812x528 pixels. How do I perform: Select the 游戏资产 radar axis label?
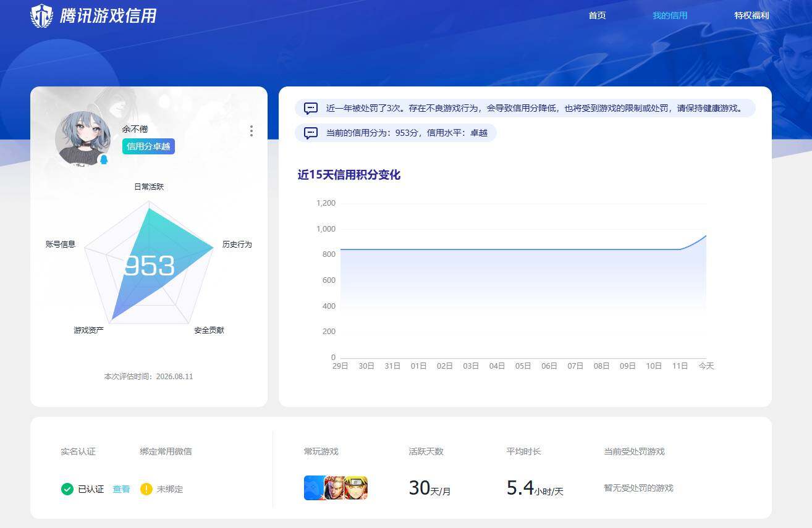click(88, 330)
